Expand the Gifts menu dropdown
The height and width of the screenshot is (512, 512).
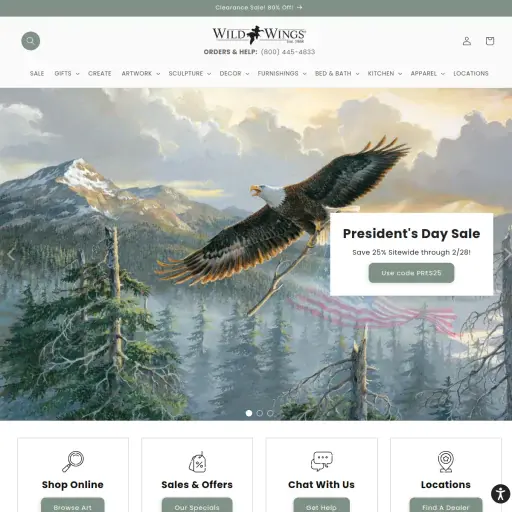click(67, 73)
